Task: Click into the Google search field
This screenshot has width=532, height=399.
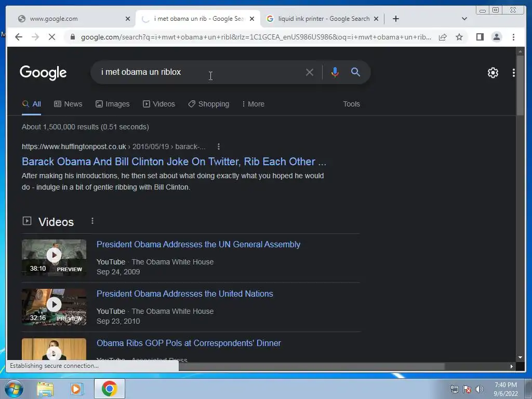Action: pyautogui.click(x=200, y=72)
